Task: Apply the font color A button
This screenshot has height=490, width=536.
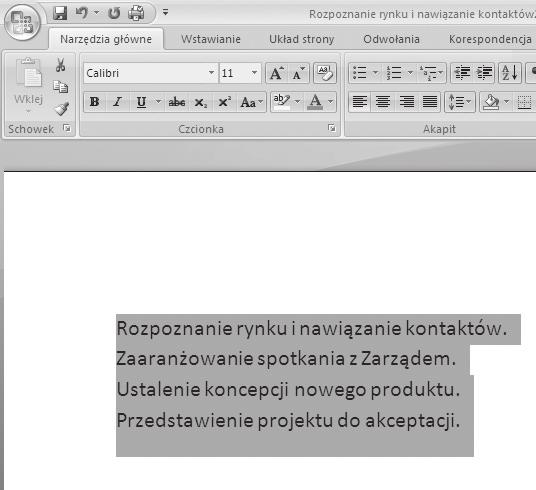Action: pyautogui.click(x=315, y=102)
